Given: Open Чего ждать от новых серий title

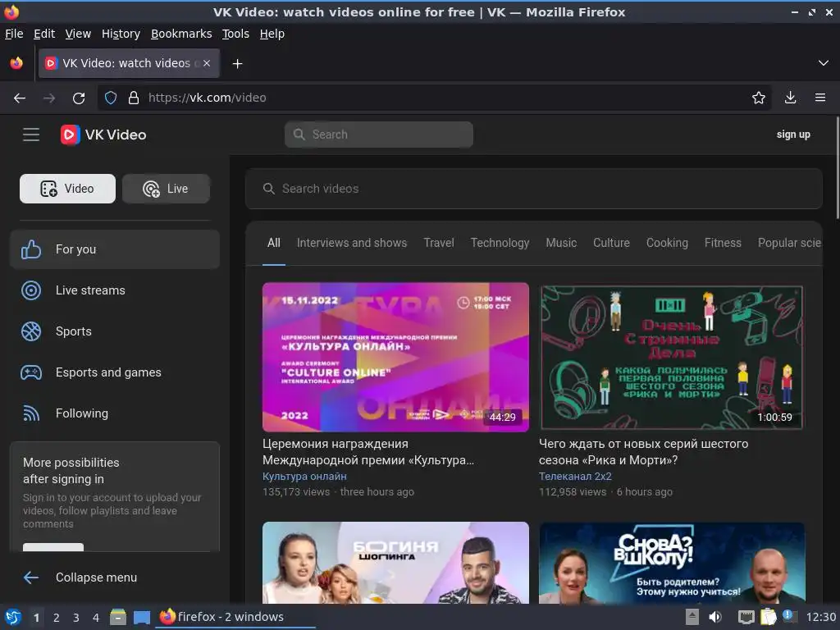Looking at the screenshot, I should [643, 452].
